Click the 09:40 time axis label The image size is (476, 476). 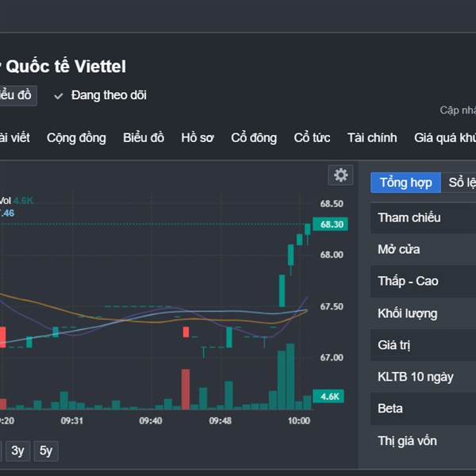(x=151, y=420)
